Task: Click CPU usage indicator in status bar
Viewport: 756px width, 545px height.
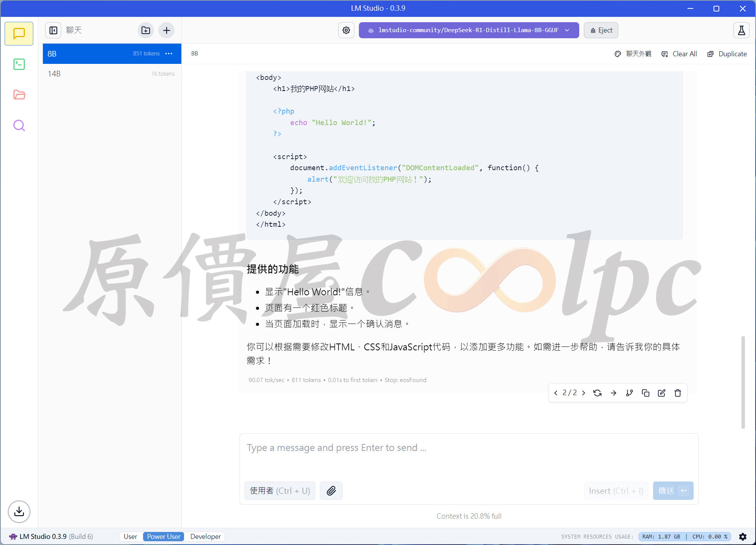Action: click(710, 537)
